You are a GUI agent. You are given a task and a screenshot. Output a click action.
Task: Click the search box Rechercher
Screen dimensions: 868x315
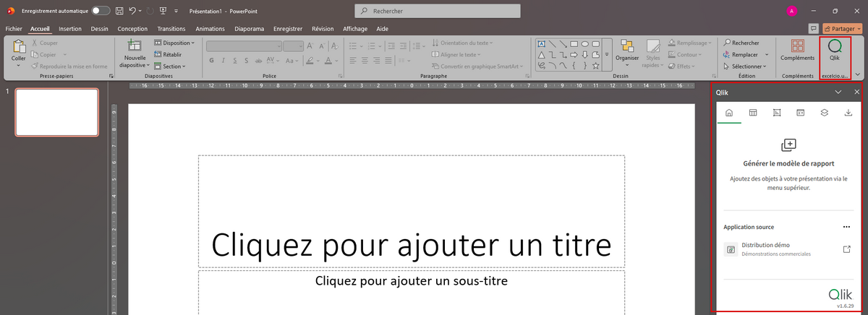pos(437,12)
